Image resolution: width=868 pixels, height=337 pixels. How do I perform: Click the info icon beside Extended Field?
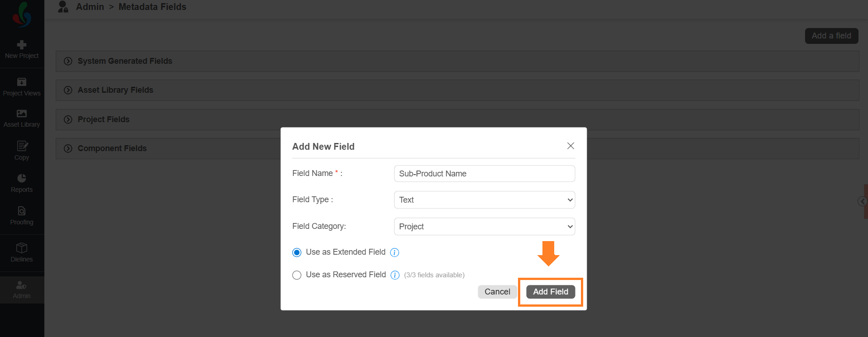coord(395,252)
